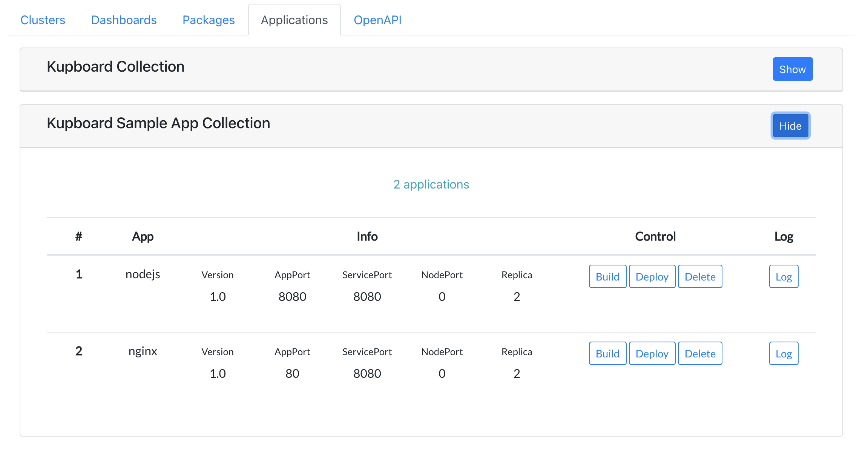The image size is (868, 463).
Task: Click nginx ServicePort value 8080
Action: pos(367,374)
